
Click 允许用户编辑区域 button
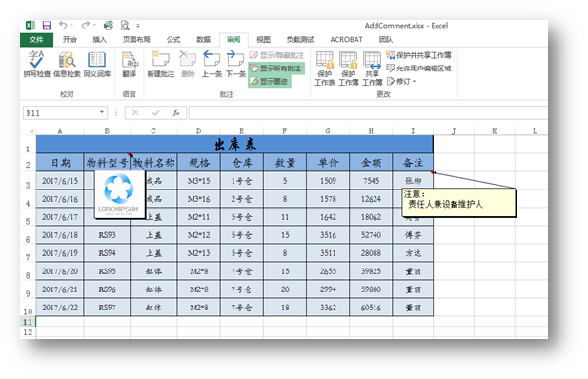click(419, 69)
